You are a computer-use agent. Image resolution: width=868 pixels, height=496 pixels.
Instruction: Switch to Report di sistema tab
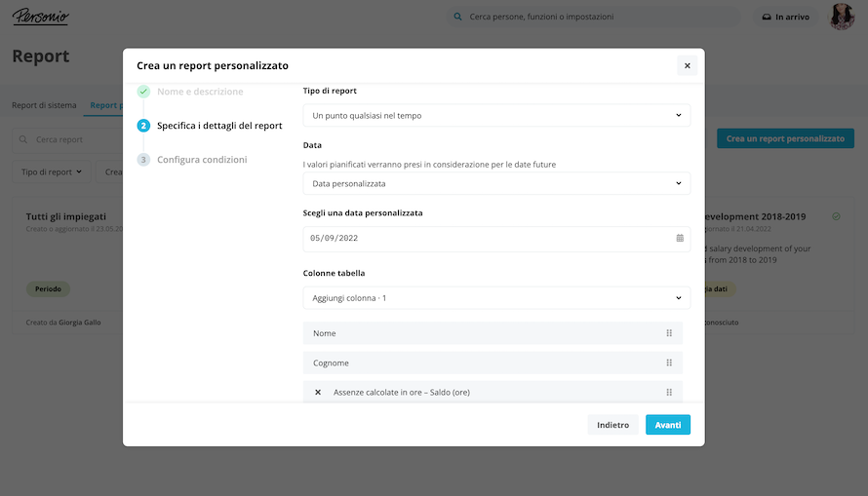[44, 105]
